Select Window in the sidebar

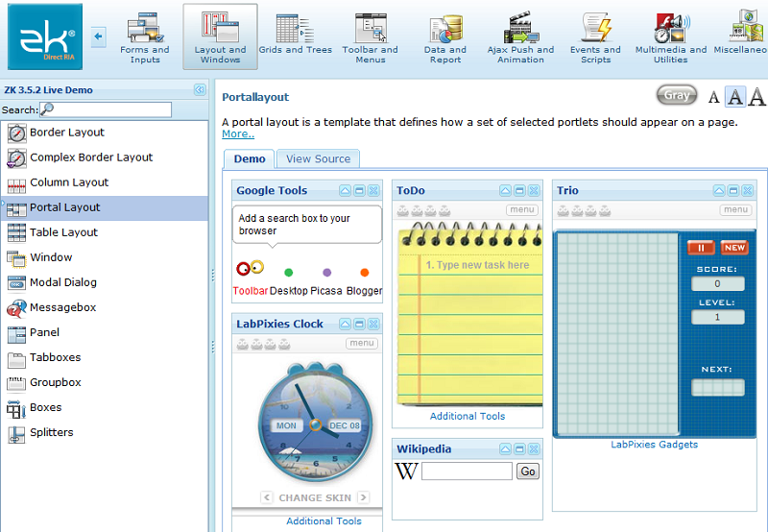(105, 257)
